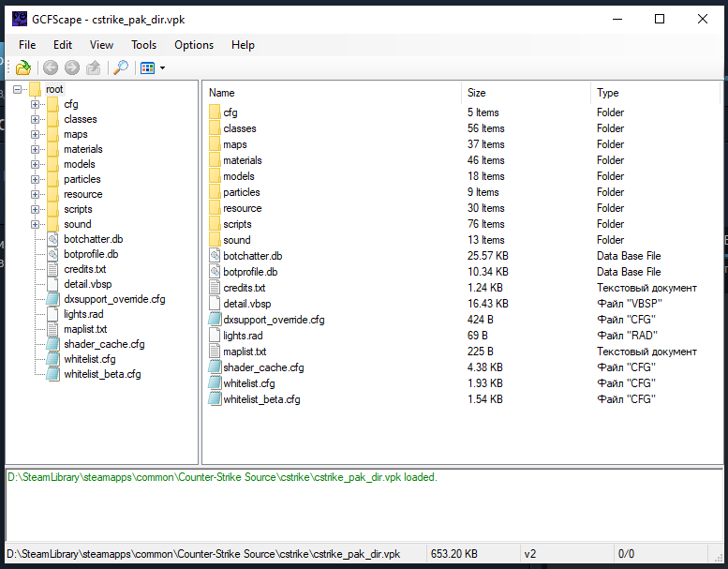Open the Help menu

243,45
